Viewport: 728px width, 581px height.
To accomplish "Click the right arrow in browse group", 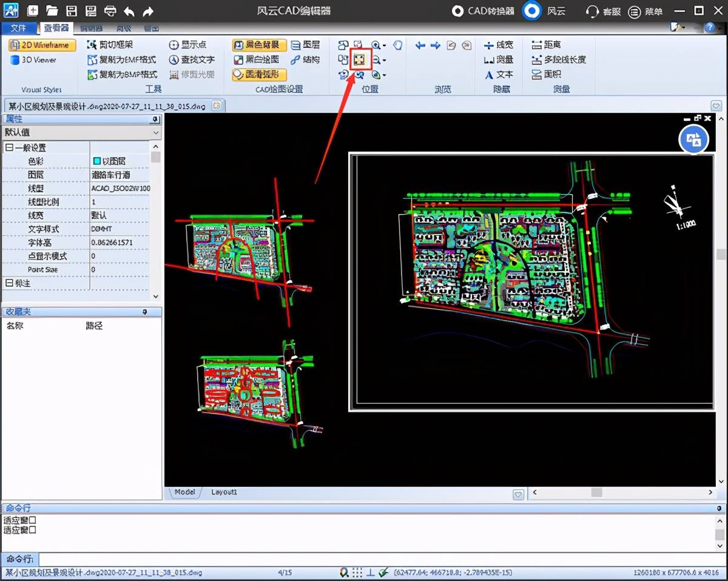I will [x=435, y=45].
